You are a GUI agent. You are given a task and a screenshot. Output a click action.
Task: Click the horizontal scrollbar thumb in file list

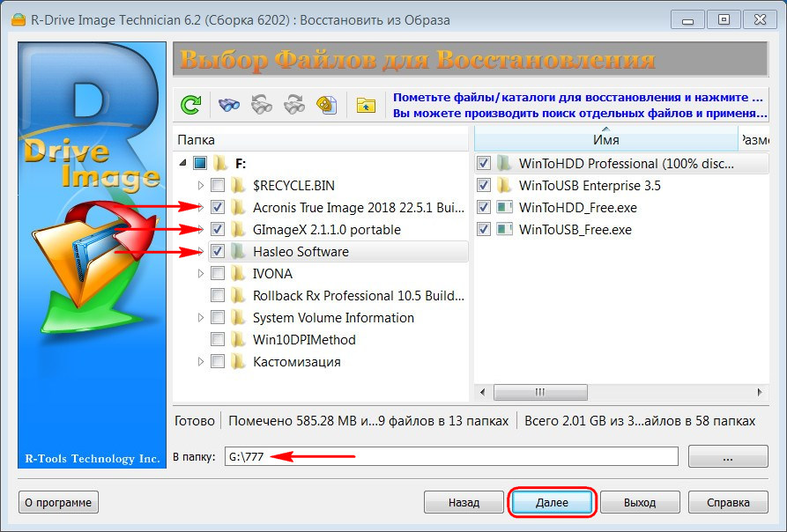coord(540,392)
